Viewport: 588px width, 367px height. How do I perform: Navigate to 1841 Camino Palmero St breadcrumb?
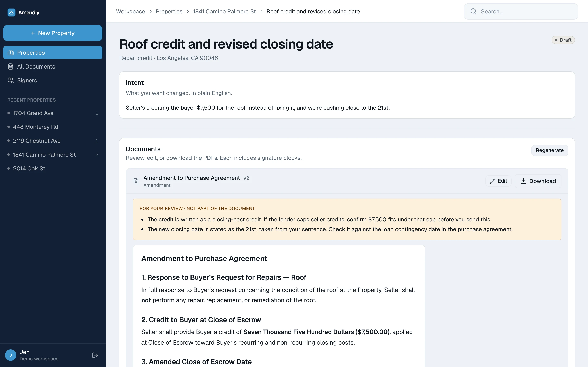click(x=224, y=11)
